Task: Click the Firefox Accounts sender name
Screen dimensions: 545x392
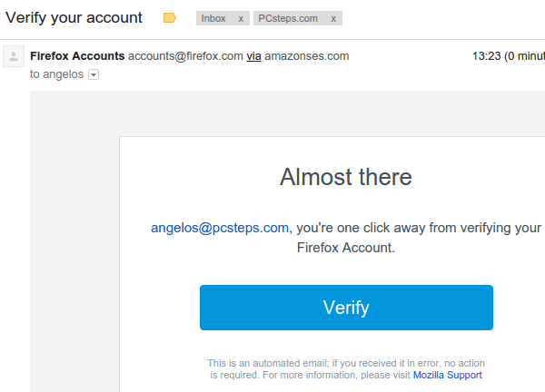Action: [77, 56]
